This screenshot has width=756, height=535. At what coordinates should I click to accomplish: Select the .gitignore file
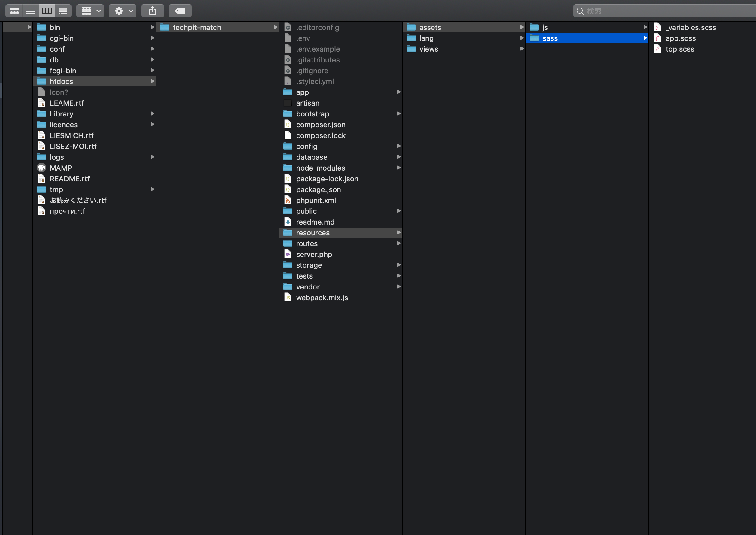[340, 71]
